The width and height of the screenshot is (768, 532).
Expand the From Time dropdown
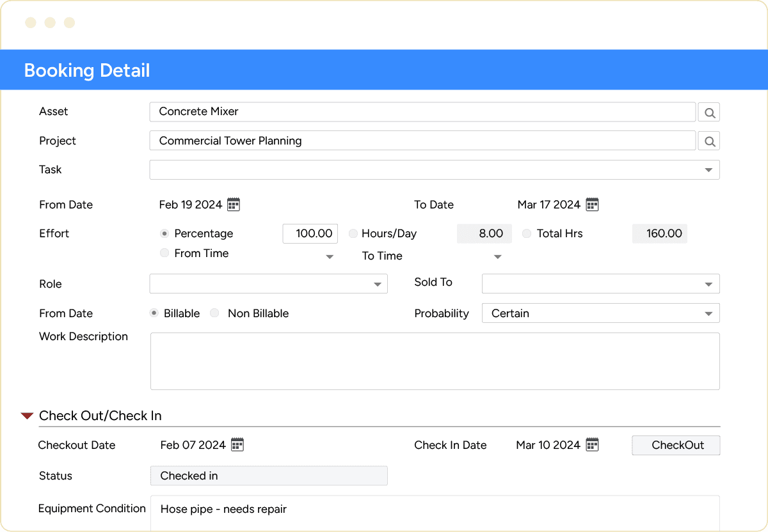330,256
